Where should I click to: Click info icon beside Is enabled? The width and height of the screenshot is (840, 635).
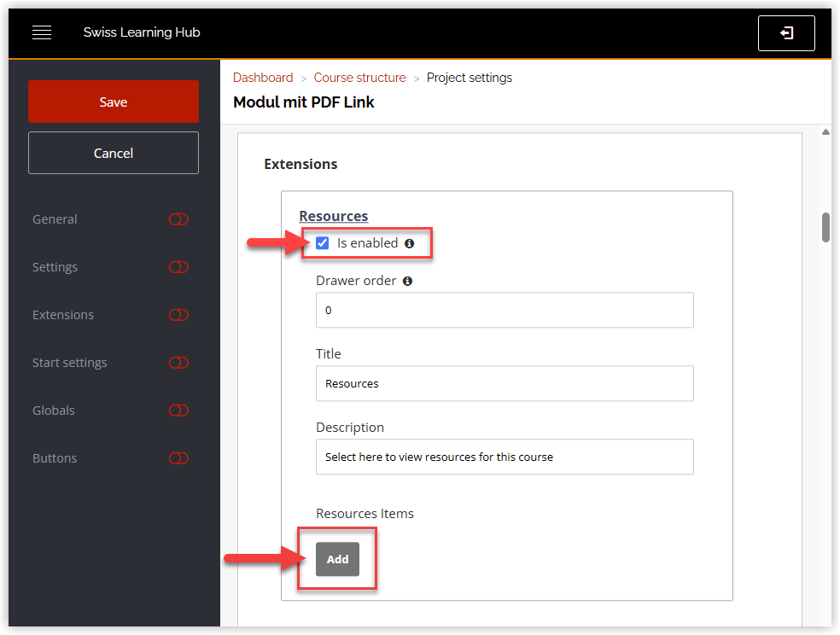click(409, 243)
